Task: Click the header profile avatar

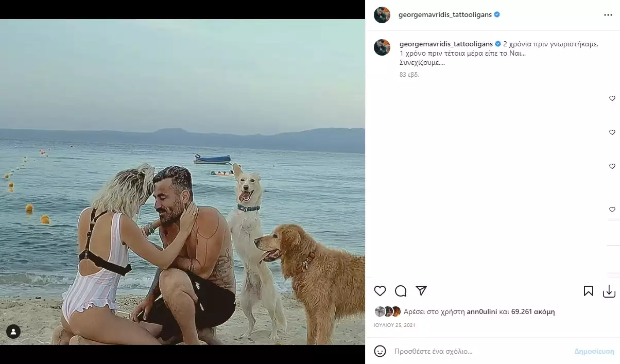Action: [x=382, y=15]
